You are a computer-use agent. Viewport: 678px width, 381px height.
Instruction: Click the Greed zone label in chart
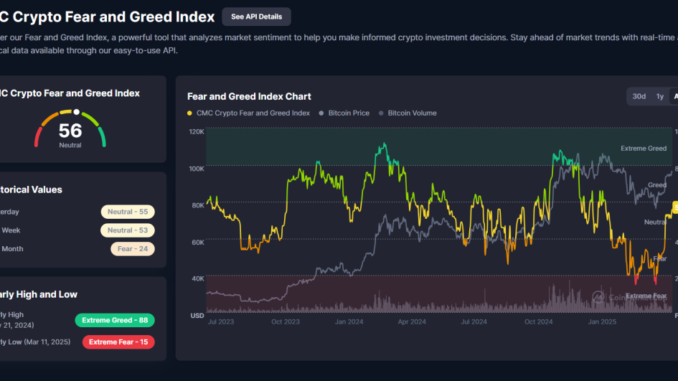[657, 185]
